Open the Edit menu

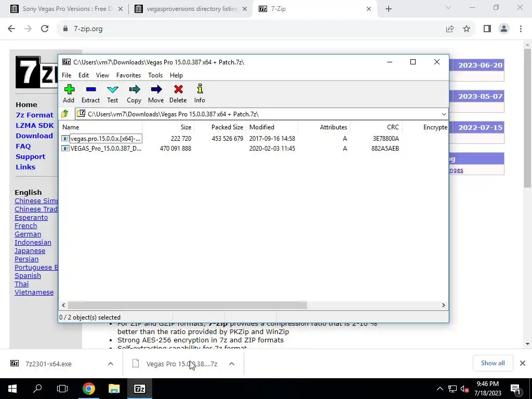tap(84, 75)
